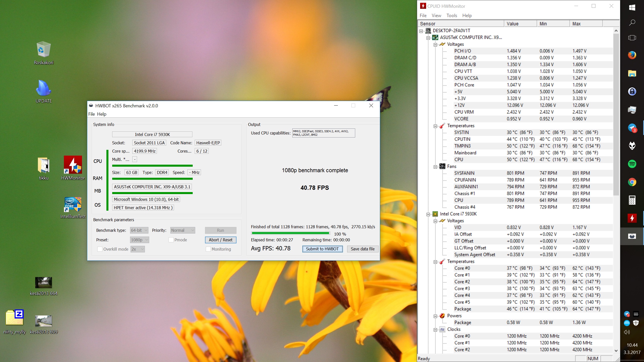This screenshot has height=362, width=644.
Task: Open File Explorer from the taskbar
Action: pyautogui.click(x=632, y=73)
